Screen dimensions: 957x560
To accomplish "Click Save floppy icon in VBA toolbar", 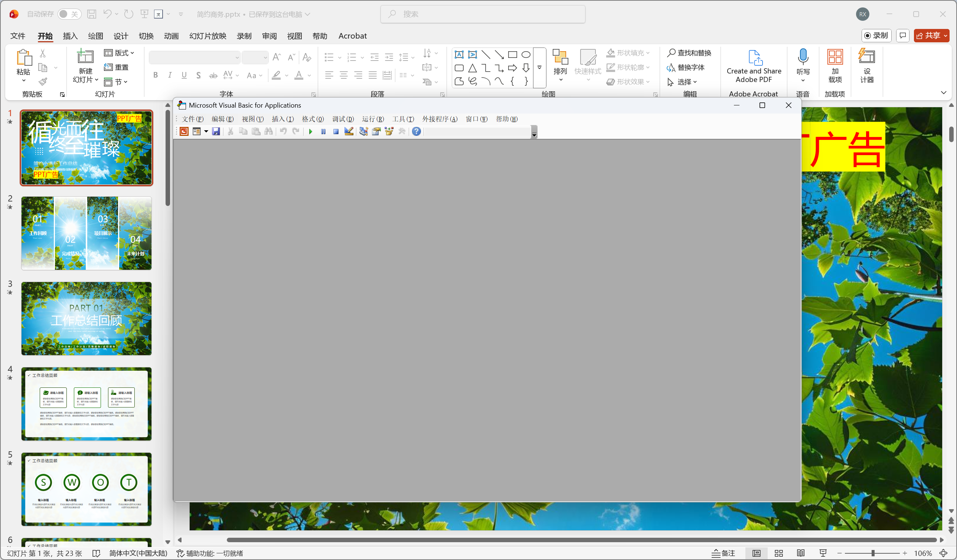I will click(216, 131).
